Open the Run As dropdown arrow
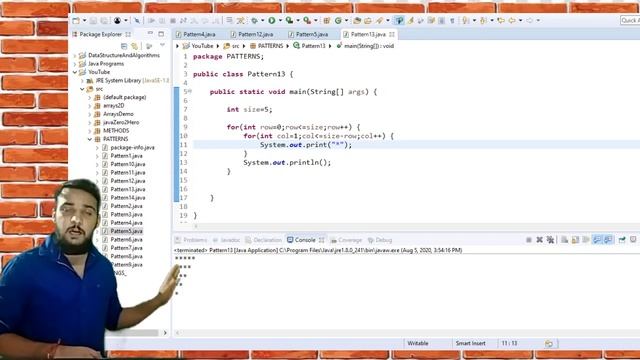Image resolution: width=640 pixels, height=360 pixels. [x=280, y=20]
